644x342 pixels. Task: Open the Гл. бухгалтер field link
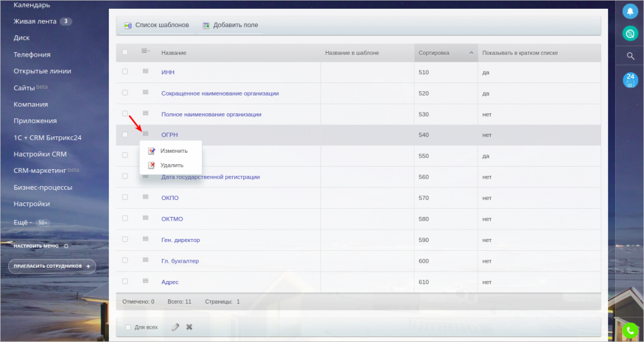[x=180, y=261]
